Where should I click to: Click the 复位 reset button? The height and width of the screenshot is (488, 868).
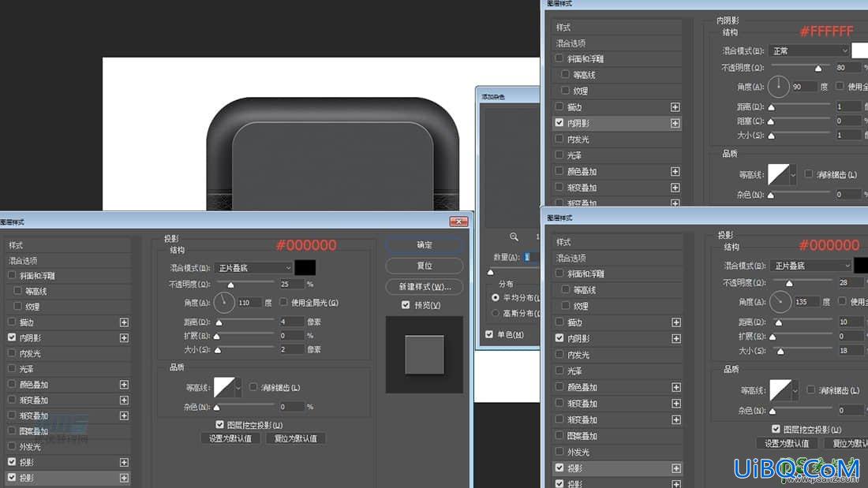coord(425,266)
